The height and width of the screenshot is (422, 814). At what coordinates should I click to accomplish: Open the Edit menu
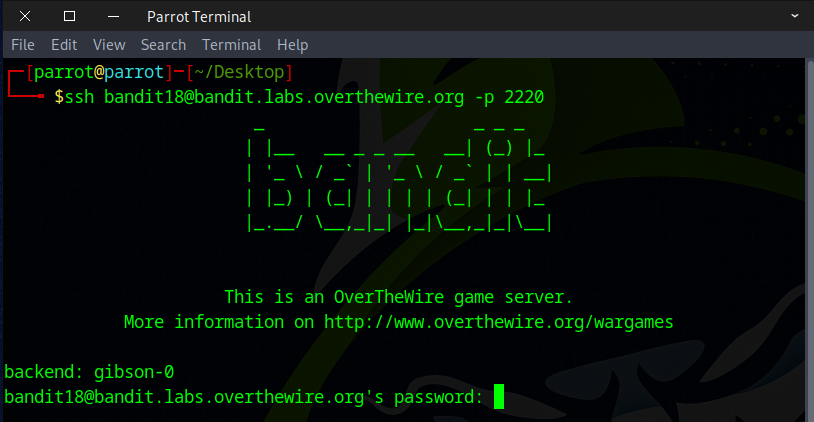click(64, 45)
